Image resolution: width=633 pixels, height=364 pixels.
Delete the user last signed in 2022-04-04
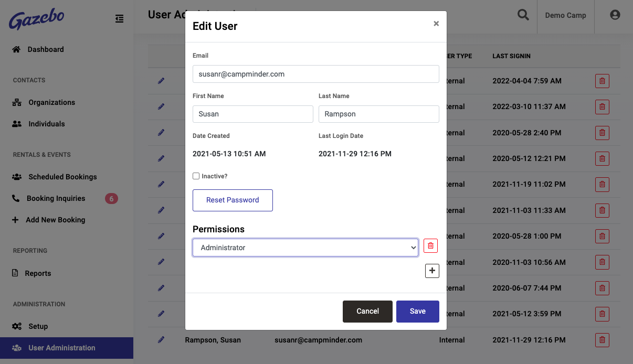pyautogui.click(x=602, y=81)
